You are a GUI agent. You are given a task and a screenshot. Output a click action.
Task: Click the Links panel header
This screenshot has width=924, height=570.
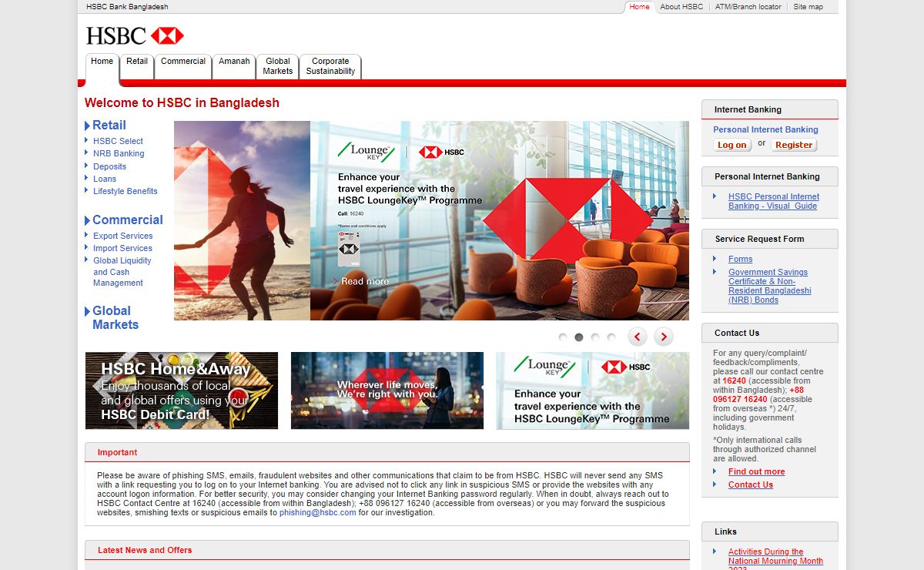pos(769,531)
